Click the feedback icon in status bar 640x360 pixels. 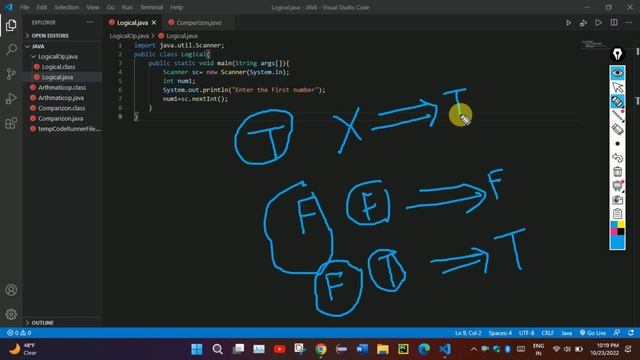617,333
